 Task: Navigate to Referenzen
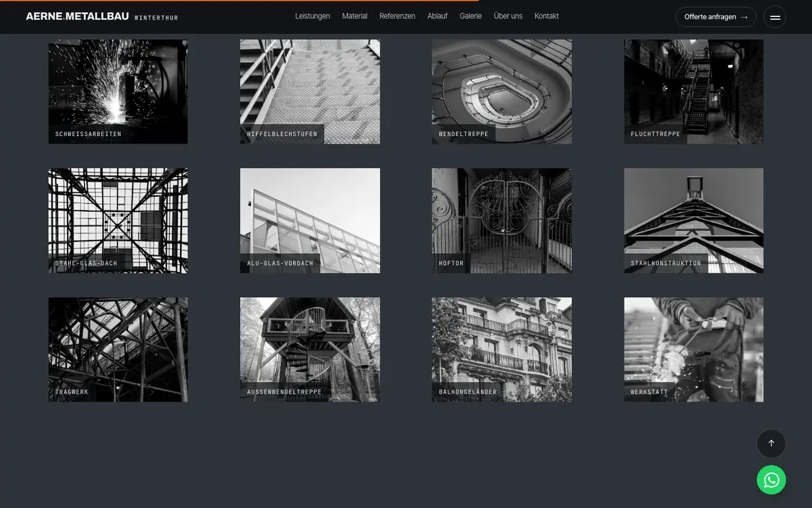pyautogui.click(x=397, y=16)
